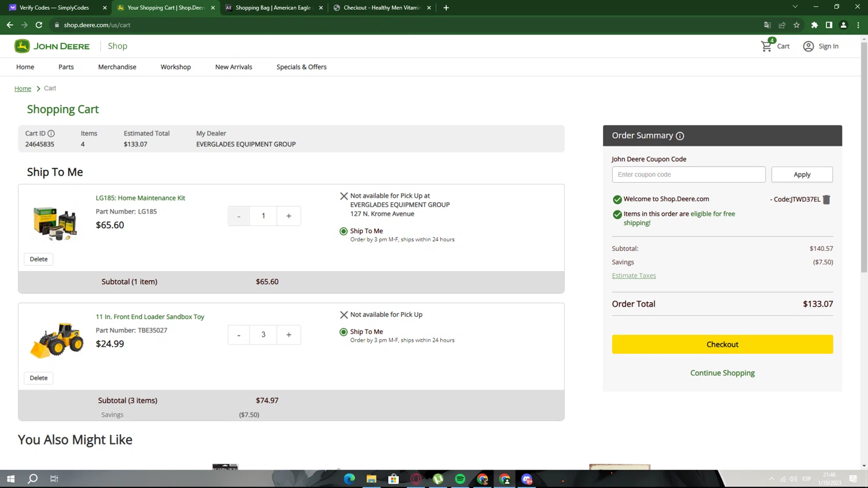Click the yellow Checkout button

[722, 345]
